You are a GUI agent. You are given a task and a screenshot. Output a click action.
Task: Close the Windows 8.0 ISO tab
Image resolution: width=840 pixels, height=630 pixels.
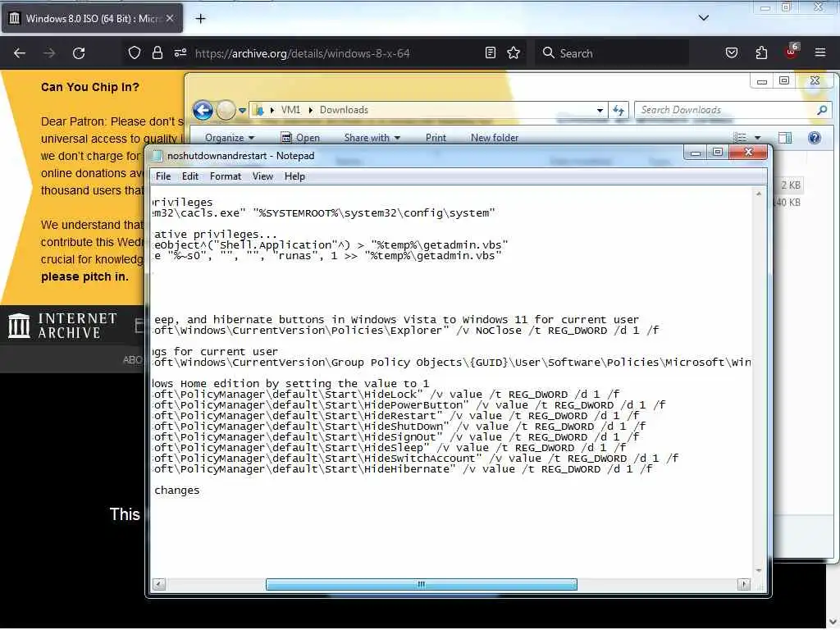[170, 18]
